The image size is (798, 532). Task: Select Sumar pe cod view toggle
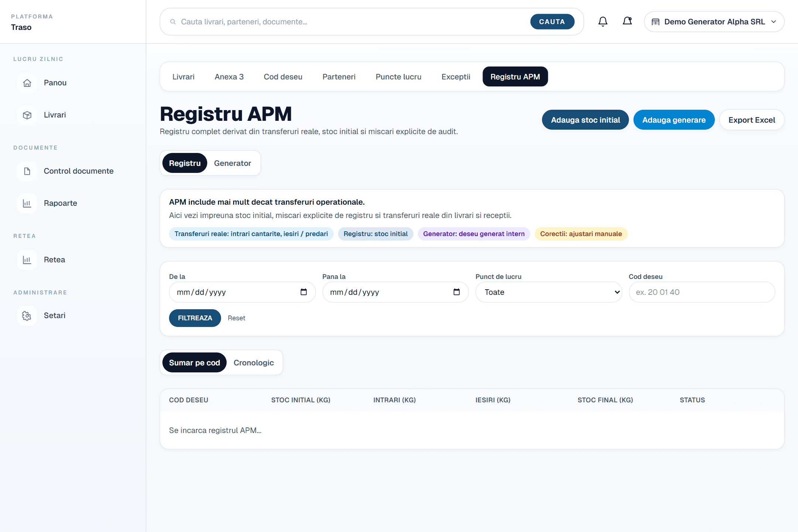(194, 363)
